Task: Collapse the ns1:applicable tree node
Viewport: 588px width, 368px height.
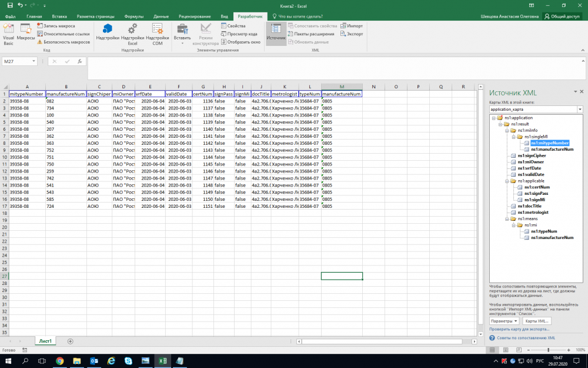Action: [507, 181]
